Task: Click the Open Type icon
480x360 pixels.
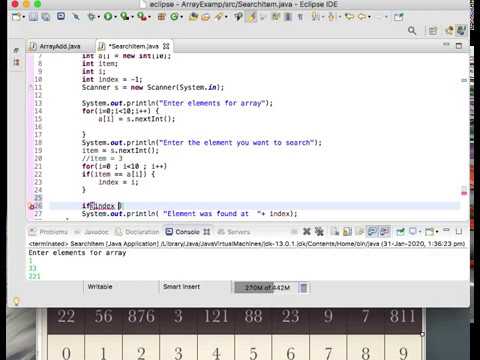Action: [193, 16]
